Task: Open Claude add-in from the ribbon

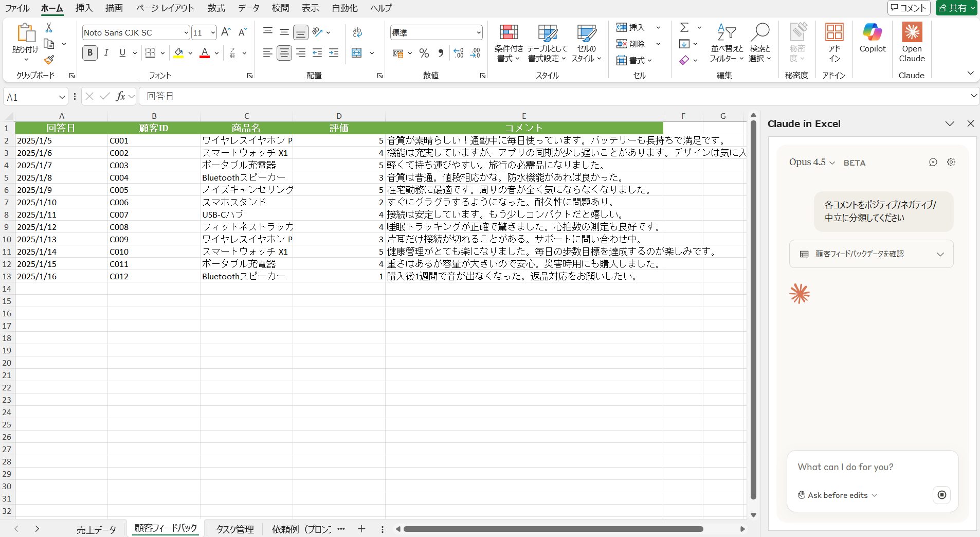Action: pyautogui.click(x=911, y=42)
